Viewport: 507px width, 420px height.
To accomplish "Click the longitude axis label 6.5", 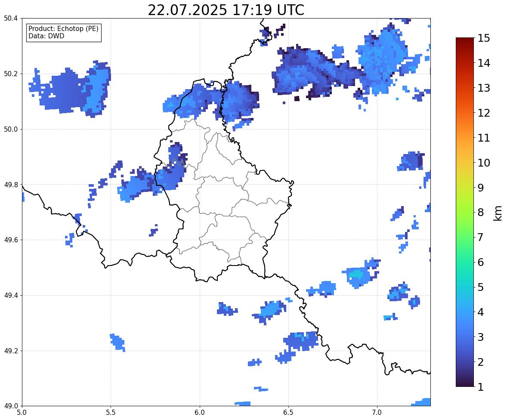I will pyautogui.click(x=288, y=413).
